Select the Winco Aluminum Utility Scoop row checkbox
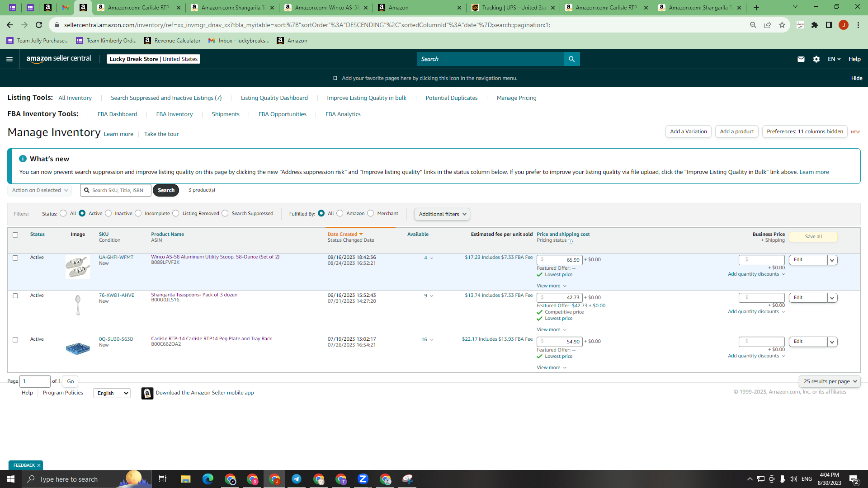 [x=15, y=258]
